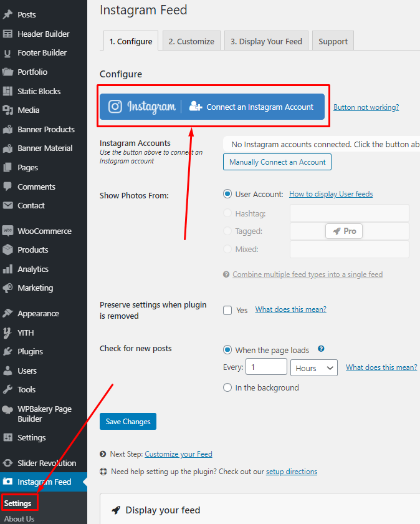Click the Analytics bar chart icon
The width and height of the screenshot is (420, 524).
[x=7, y=269]
